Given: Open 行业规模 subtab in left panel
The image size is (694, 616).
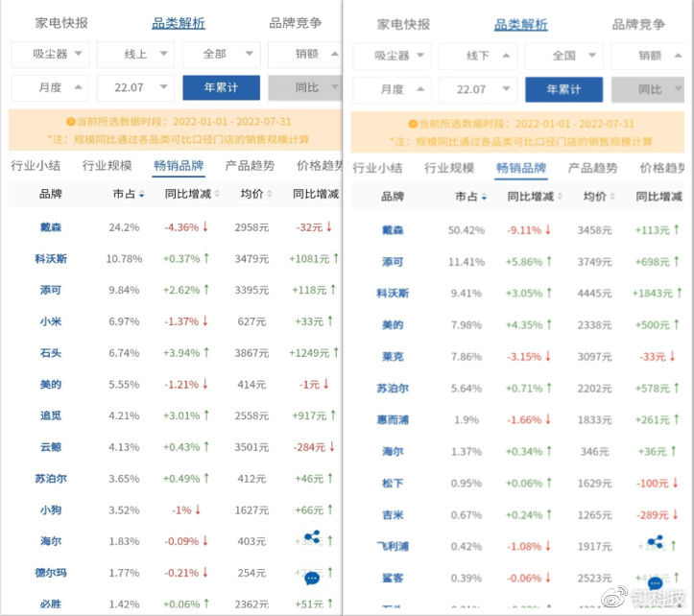Looking at the screenshot, I should coord(108,166).
